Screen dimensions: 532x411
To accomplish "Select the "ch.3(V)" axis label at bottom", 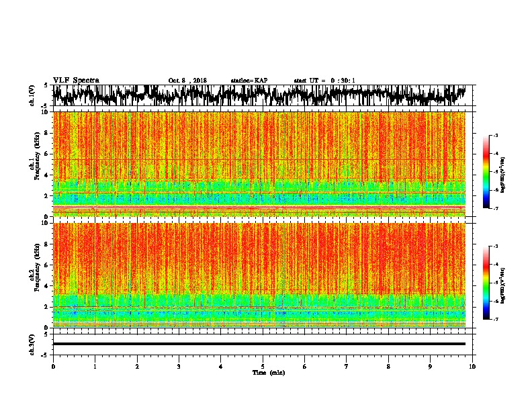I will pos(32,345).
